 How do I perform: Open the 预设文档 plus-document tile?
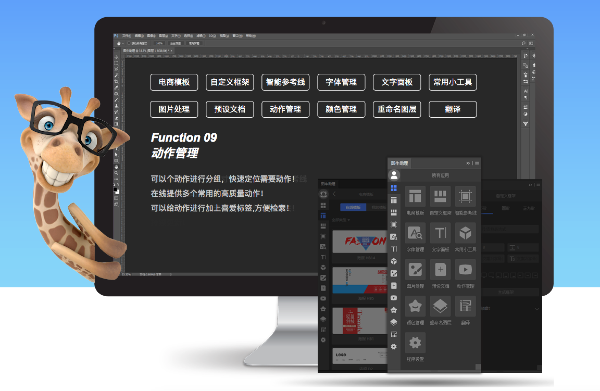coord(440,270)
